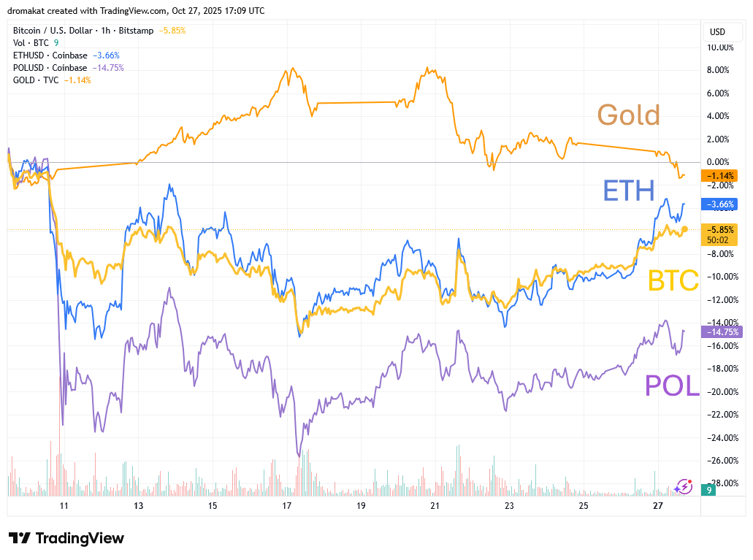Click the date 17 on time axis
The height and width of the screenshot is (560, 753).
pyautogui.click(x=286, y=506)
